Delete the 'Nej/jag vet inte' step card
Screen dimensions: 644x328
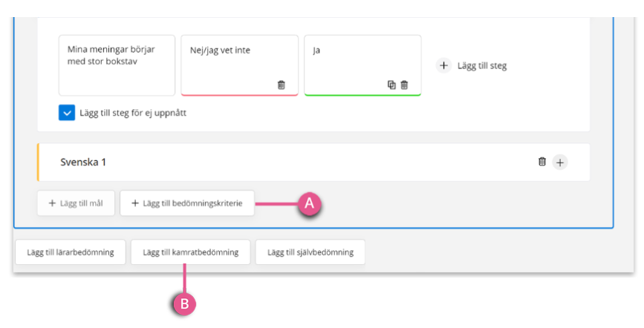pos(282,85)
